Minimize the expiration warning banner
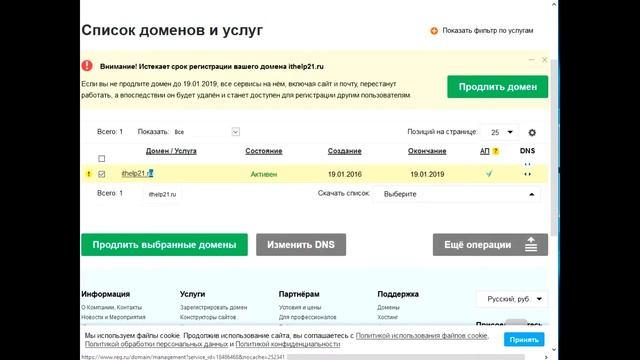The width and height of the screenshot is (640, 360). coord(531,60)
